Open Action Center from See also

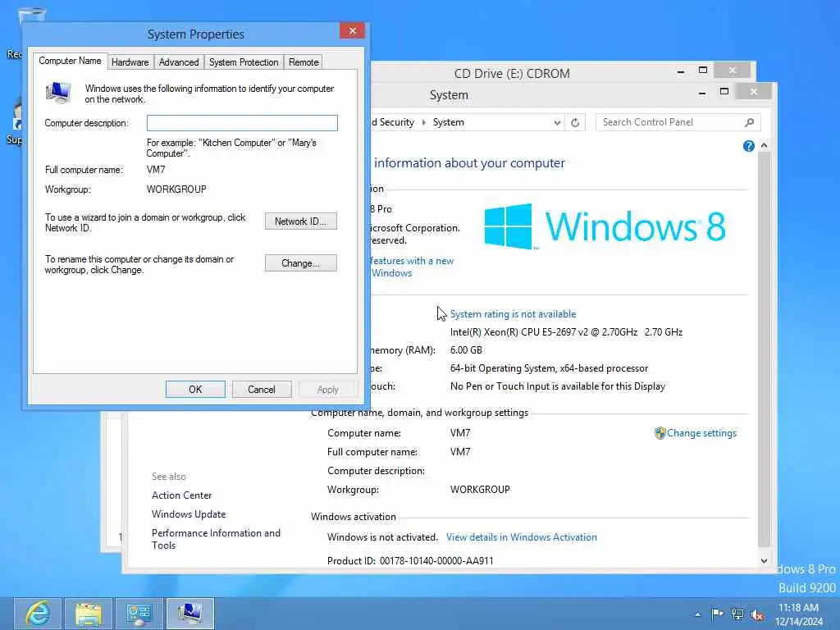coord(181,495)
